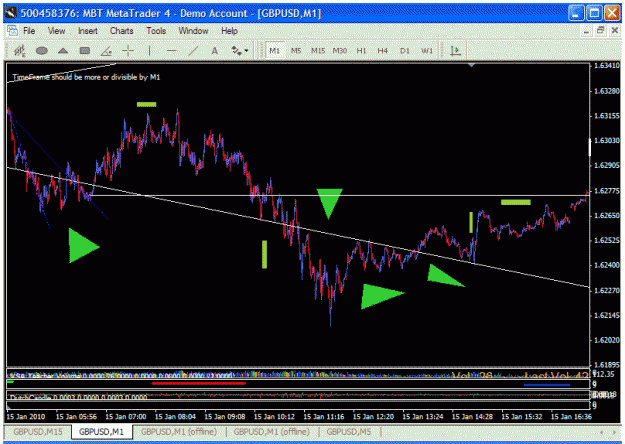Screen dimensions: 625x444
Task: Open the Window menu
Action: tap(193, 31)
